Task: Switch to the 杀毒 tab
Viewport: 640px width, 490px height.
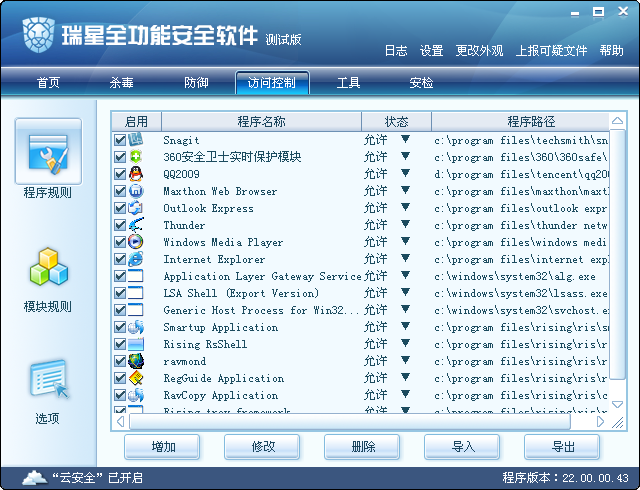Action: (x=122, y=83)
